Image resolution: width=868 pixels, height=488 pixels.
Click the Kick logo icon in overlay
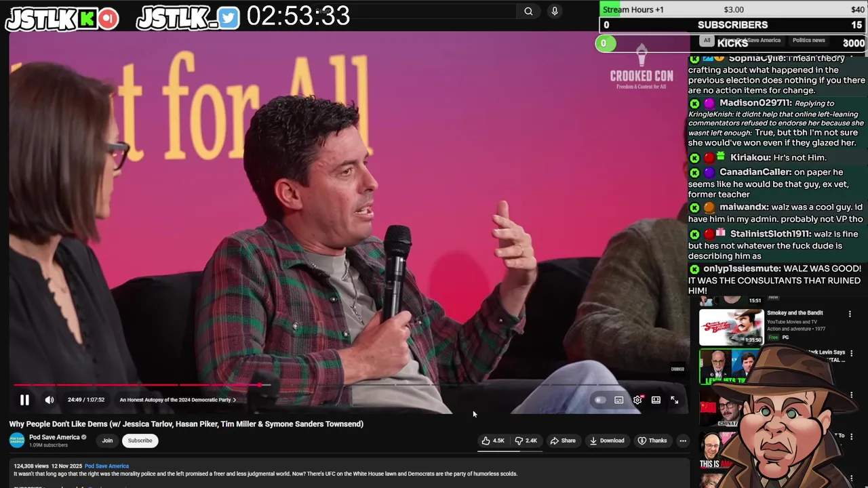click(87, 18)
